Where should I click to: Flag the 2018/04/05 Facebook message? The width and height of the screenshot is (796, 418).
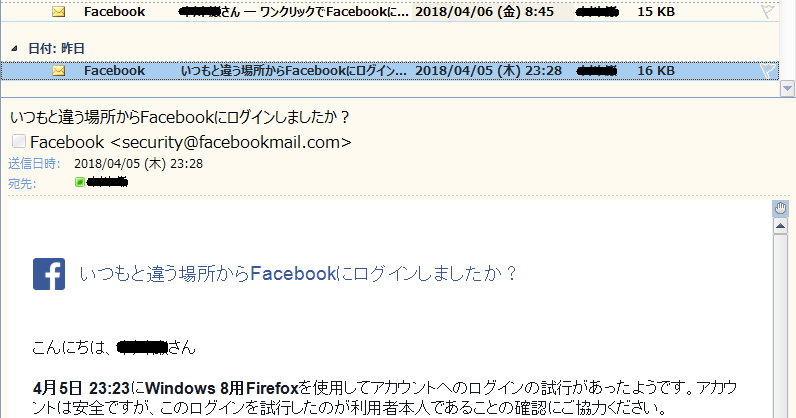point(768,71)
